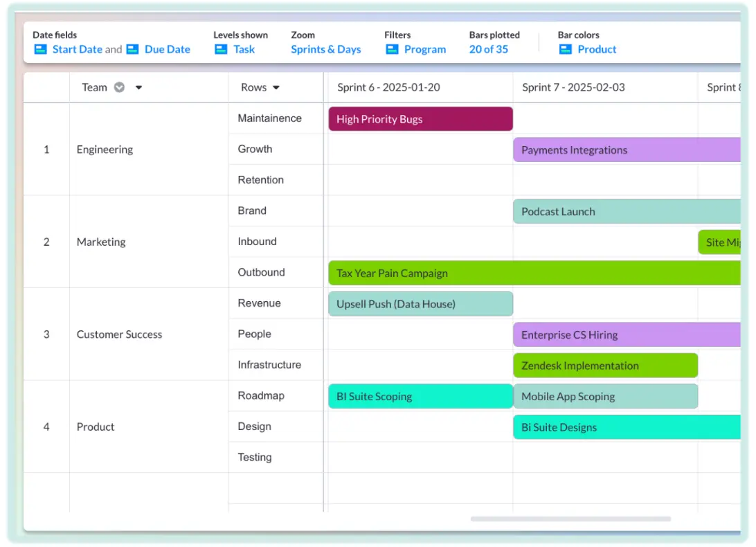
Task: Change the Sprints & Days zoom
Action: pos(326,49)
